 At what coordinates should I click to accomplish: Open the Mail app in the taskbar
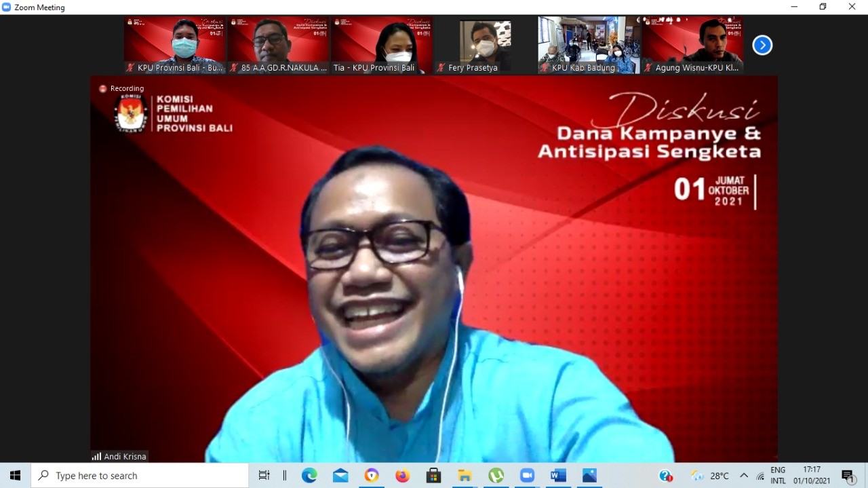click(340, 476)
